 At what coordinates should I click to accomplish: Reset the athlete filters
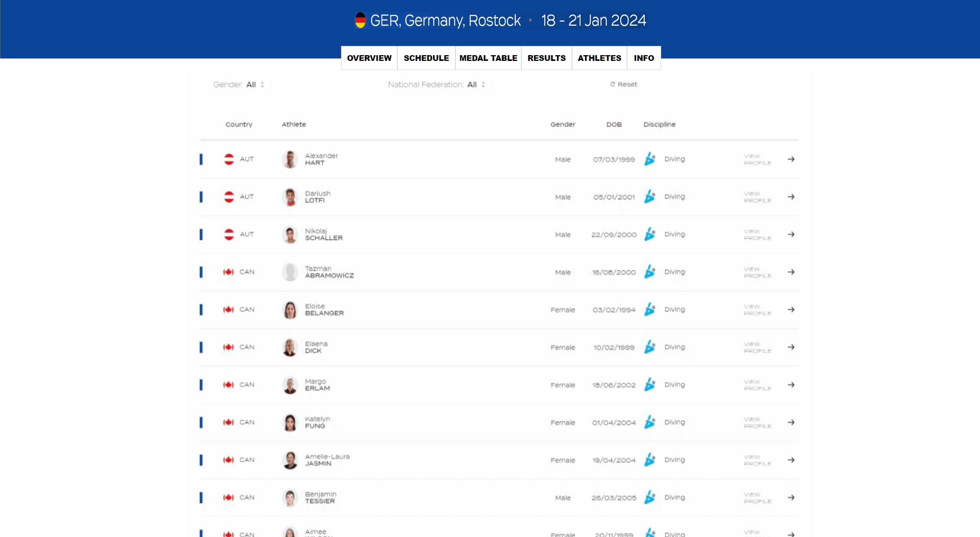point(624,84)
